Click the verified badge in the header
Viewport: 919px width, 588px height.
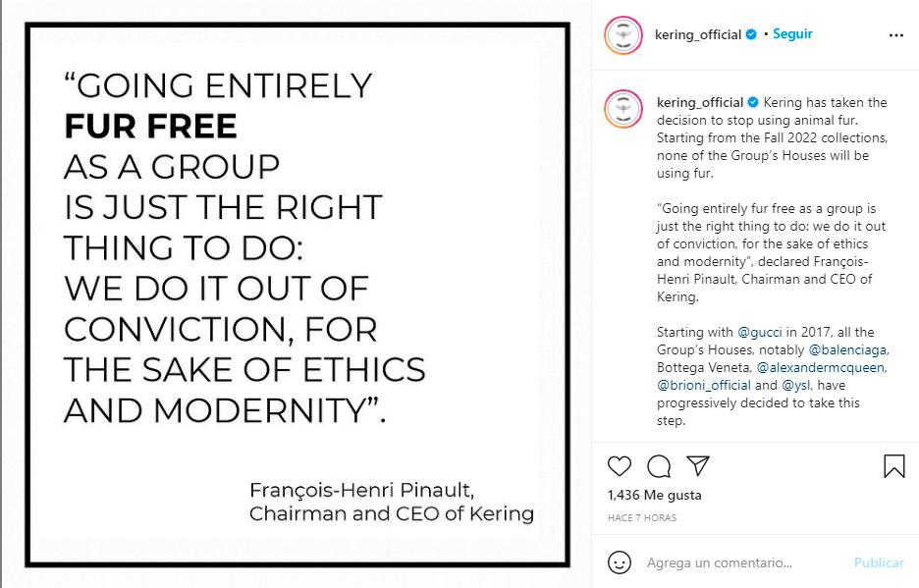coord(751,34)
